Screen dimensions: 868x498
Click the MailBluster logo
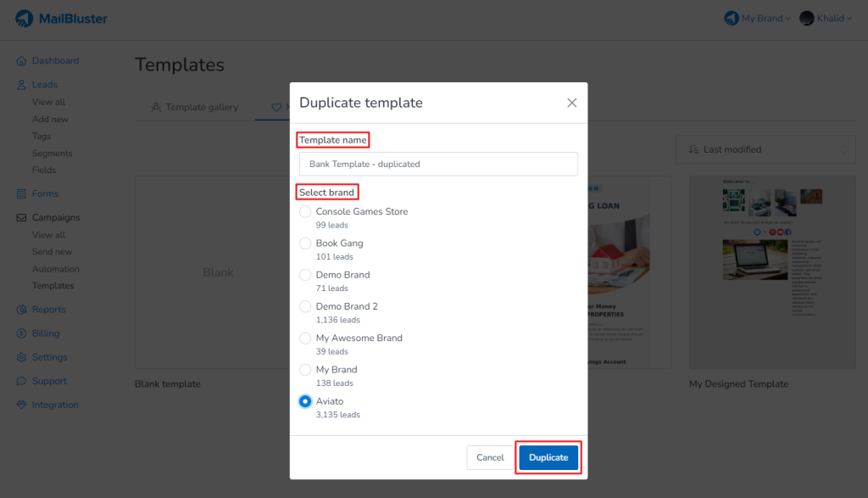61,18
